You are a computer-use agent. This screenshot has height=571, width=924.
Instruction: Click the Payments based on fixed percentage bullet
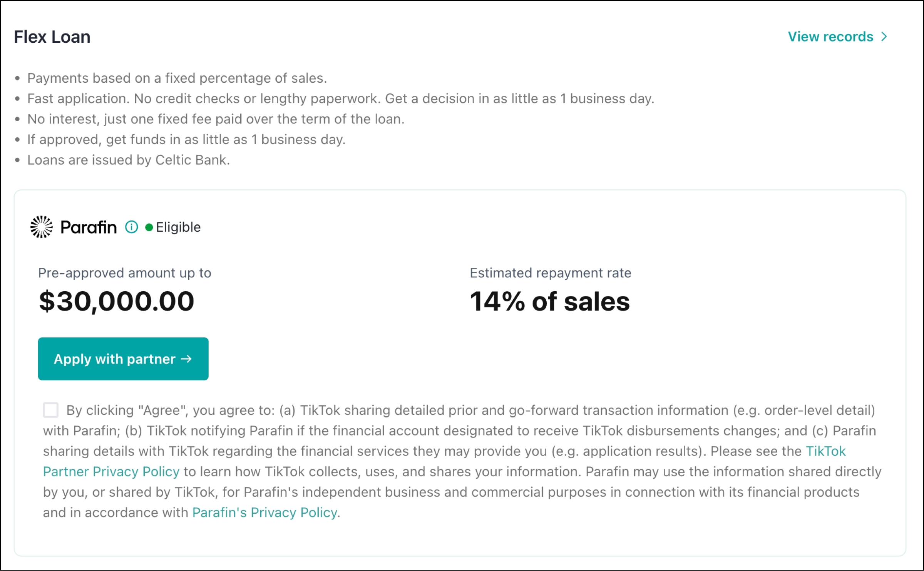(x=177, y=78)
